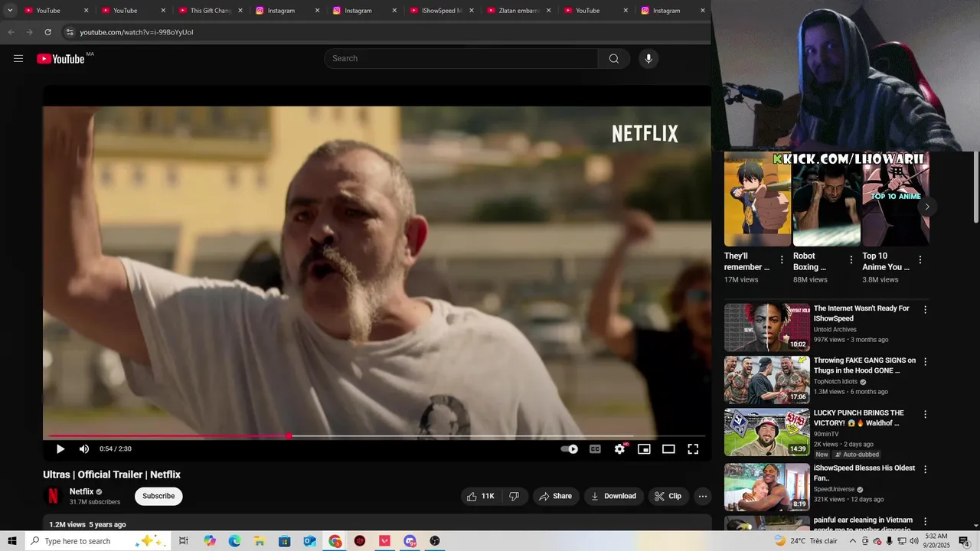Open the Windows Start menu

[x=12, y=541]
